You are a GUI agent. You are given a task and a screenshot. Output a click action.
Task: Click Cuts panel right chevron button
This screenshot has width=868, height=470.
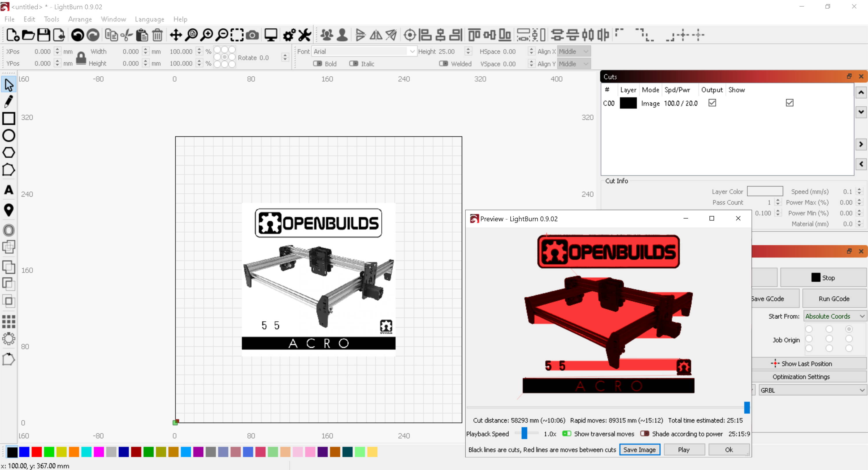point(861,144)
